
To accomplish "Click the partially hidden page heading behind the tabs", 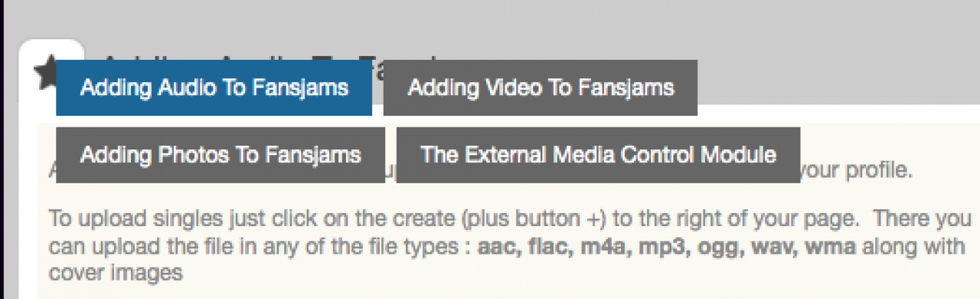I will click(x=269, y=57).
